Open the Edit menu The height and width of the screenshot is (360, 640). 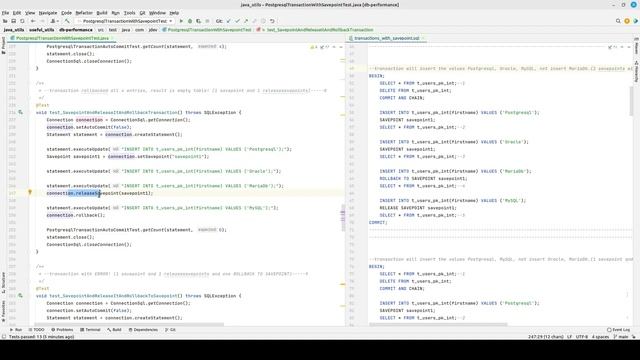click(x=17, y=13)
